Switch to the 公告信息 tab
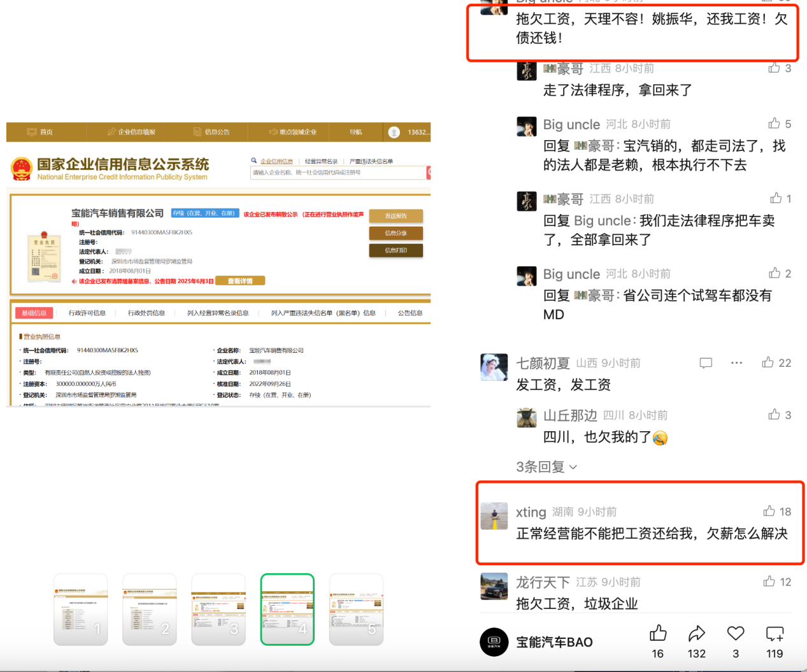The height and width of the screenshot is (672, 807). pos(410,313)
